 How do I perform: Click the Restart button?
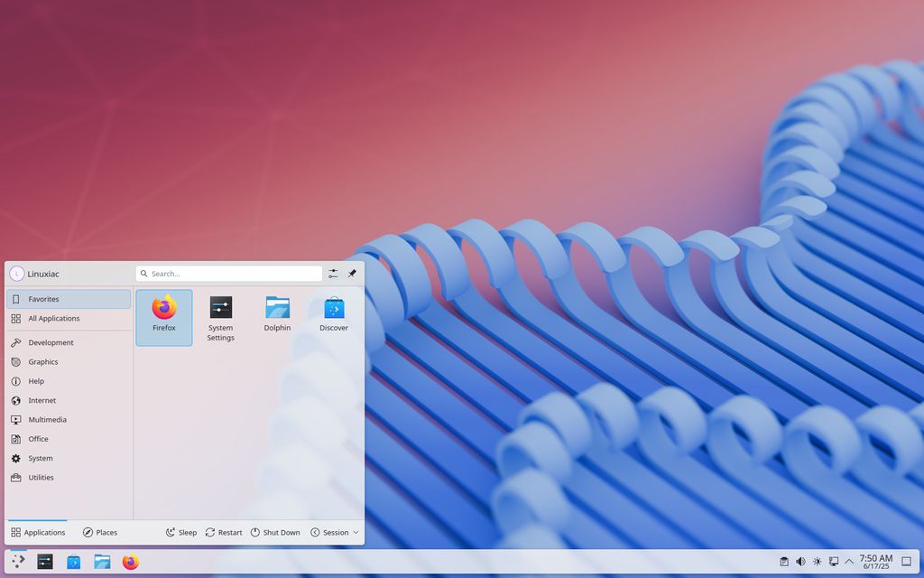[224, 533]
